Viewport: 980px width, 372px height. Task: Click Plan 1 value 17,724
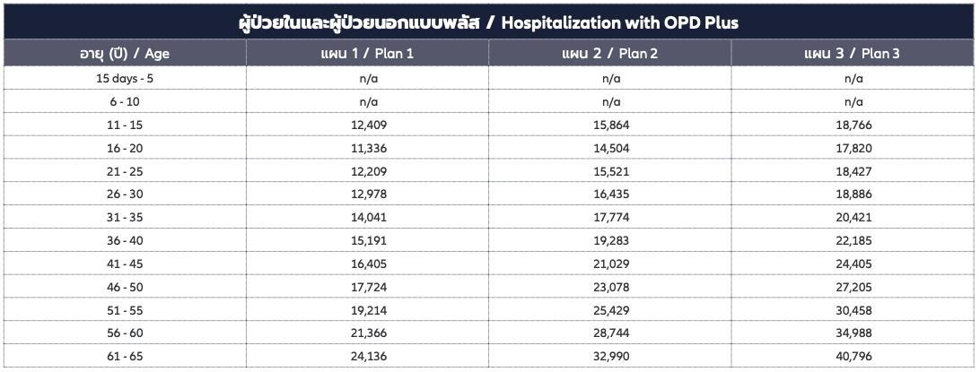point(369,287)
